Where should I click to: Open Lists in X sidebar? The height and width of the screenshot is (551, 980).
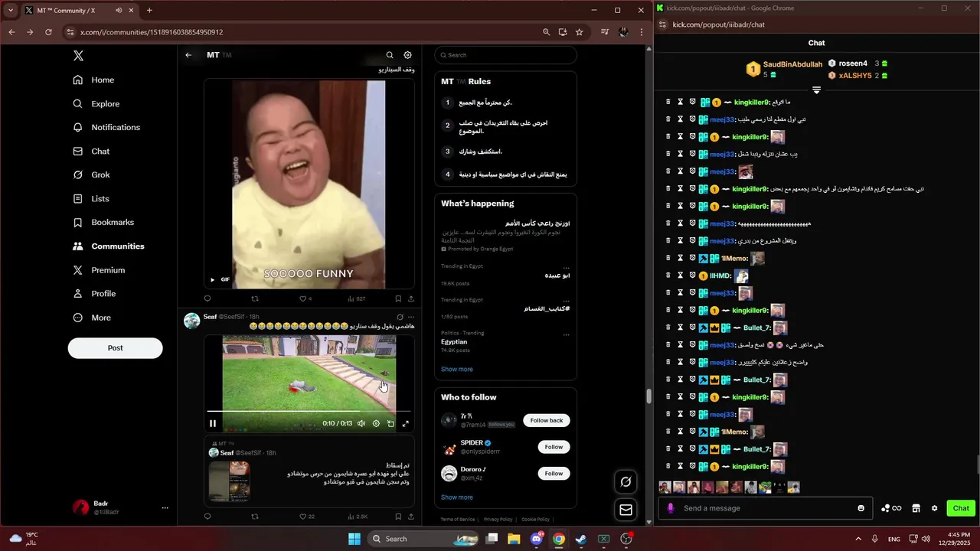click(90, 199)
